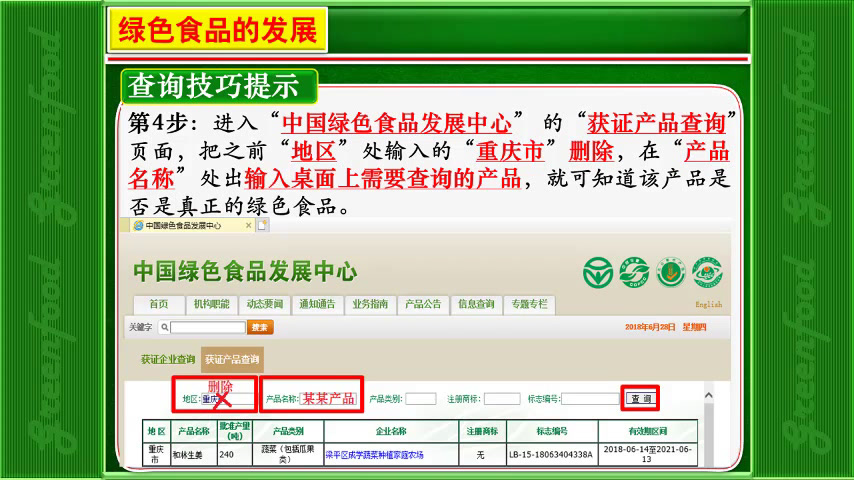Click the 2018年6月28日 date text
The image size is (854, 480).
[650, 327]
